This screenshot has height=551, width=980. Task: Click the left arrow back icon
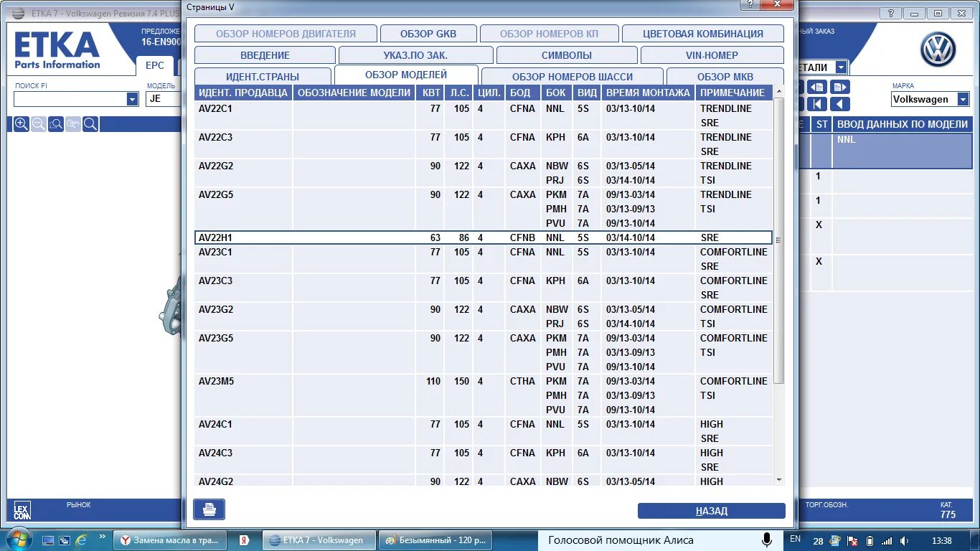840,104
